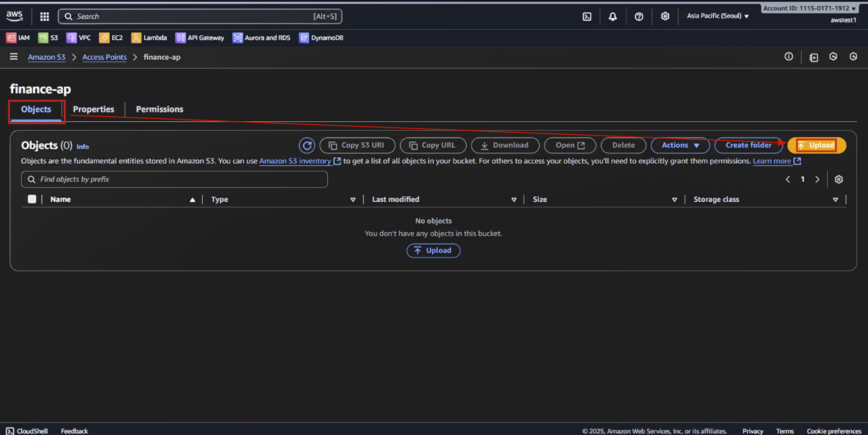Open the API Gateway shortcut

coord(200,37)
